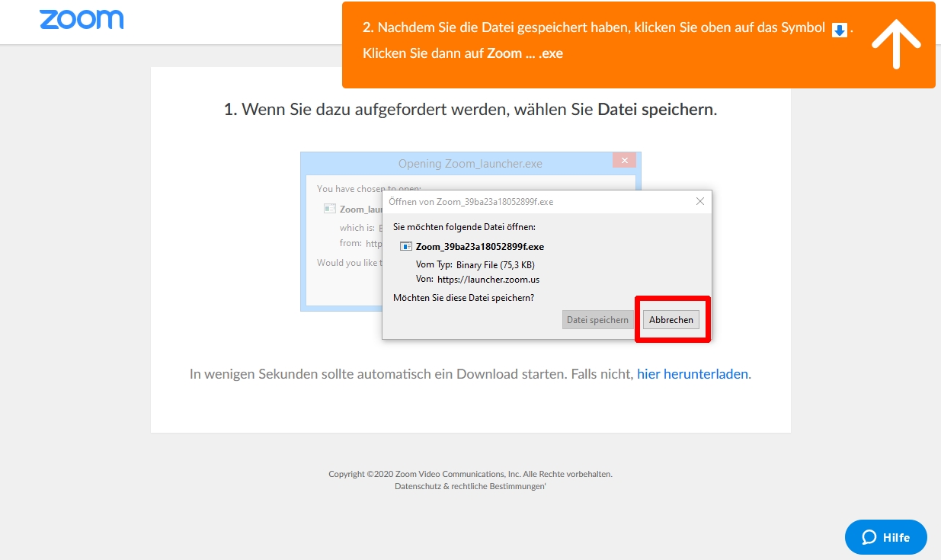941x560 pixels.
Task: Click the red X on the Opening Zoom_launcher.exe window
Action: coord(624,161)
